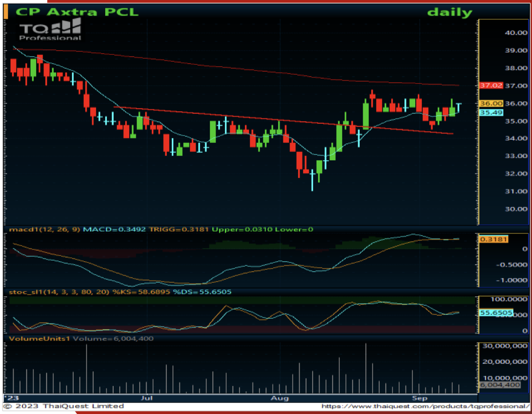Select the macd1(12, 26, 9) indicator name
Screen dimensions: 532x414
45,230
